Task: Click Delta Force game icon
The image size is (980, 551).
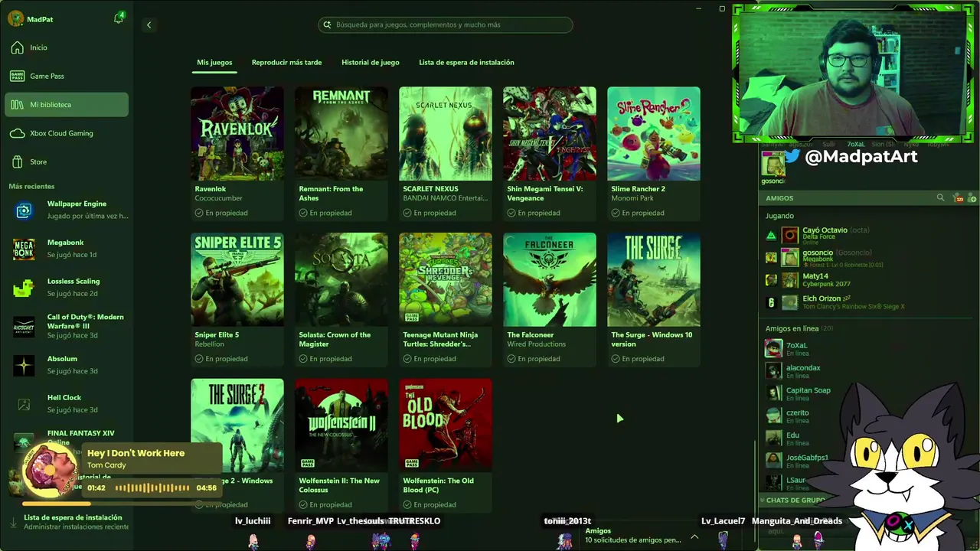Action: point(771,235)
